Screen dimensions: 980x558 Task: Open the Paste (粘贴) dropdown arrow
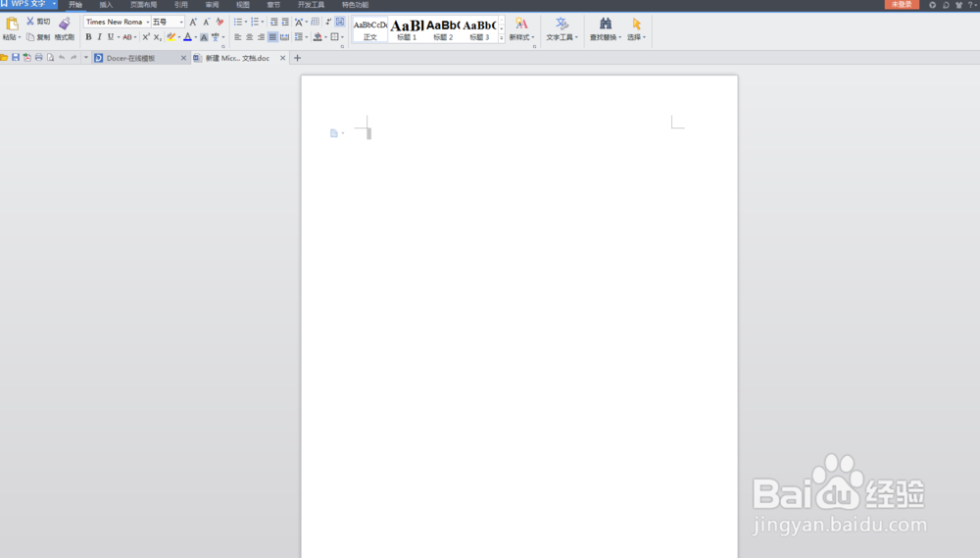20,37
